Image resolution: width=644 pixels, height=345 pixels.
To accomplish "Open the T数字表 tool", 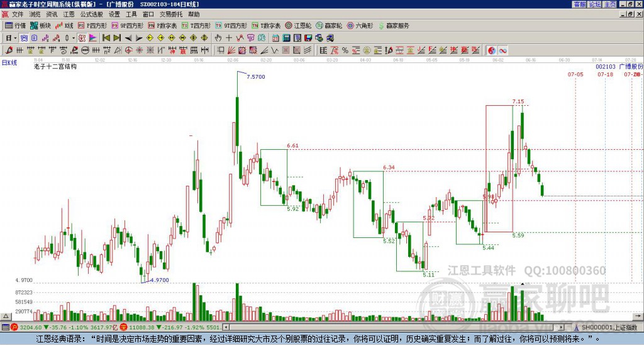I will point(266,25).
